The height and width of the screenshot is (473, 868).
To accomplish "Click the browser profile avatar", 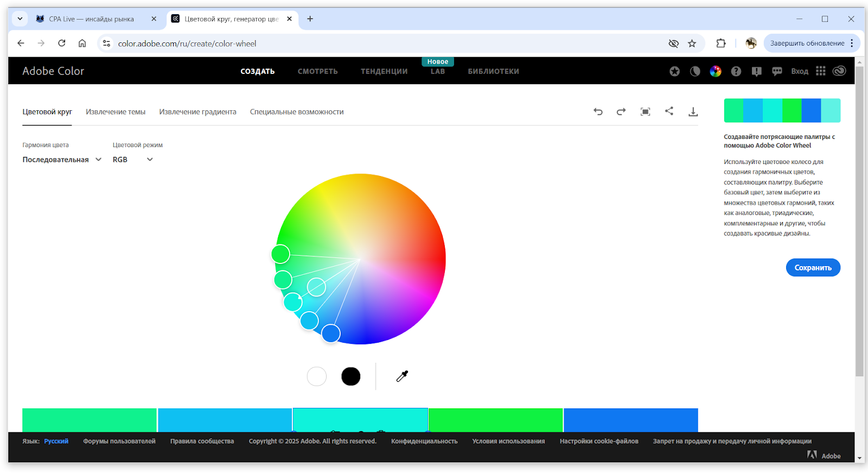I will pos(751,43).
